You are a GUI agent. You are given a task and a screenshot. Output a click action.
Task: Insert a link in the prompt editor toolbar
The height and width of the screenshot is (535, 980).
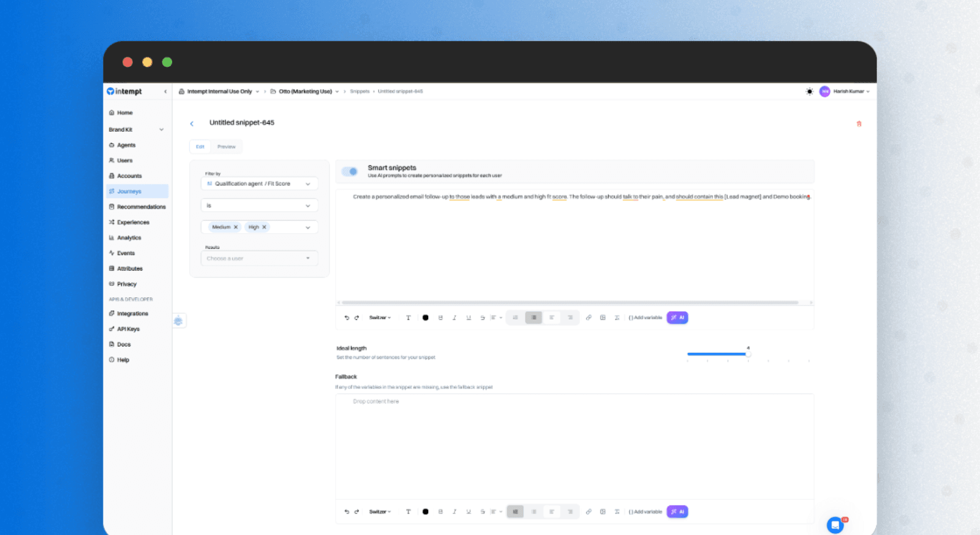(589, 317)
